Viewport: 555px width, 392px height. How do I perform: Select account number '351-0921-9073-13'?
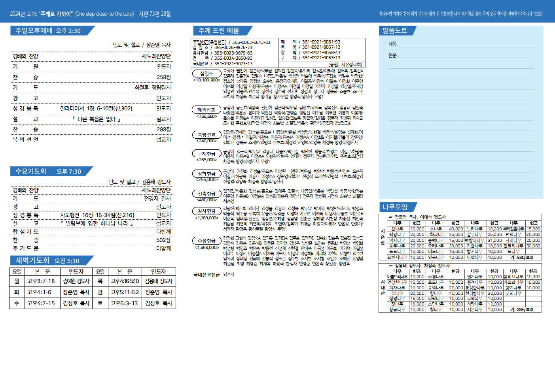(x=233, y=64)
